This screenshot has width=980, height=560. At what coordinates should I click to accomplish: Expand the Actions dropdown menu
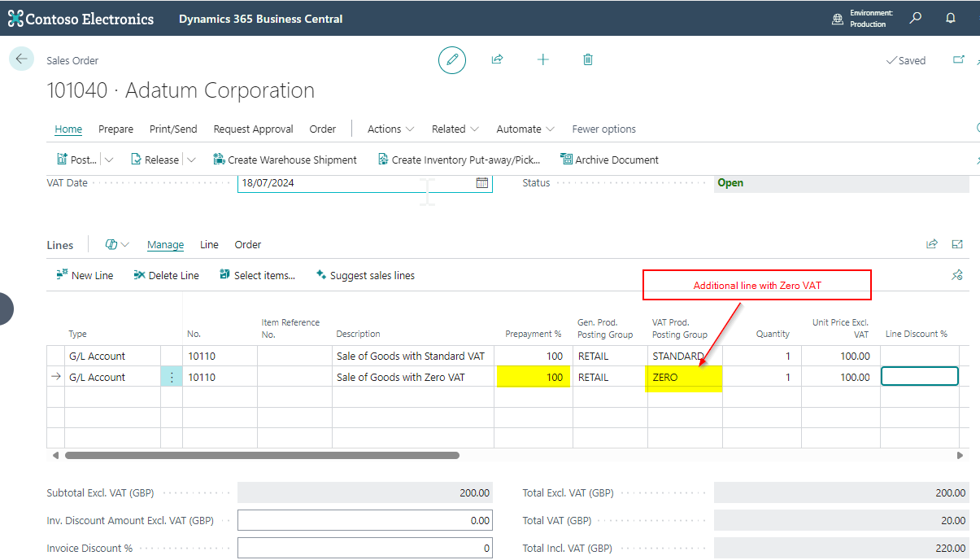pyautogui.click(x=390, y=129)
